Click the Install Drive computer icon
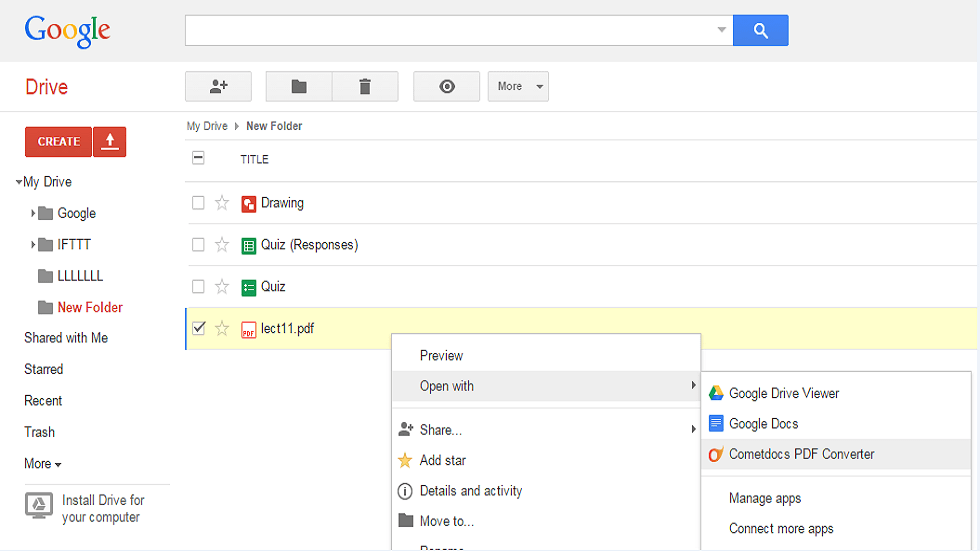980x551 pixels. (39, 505)
